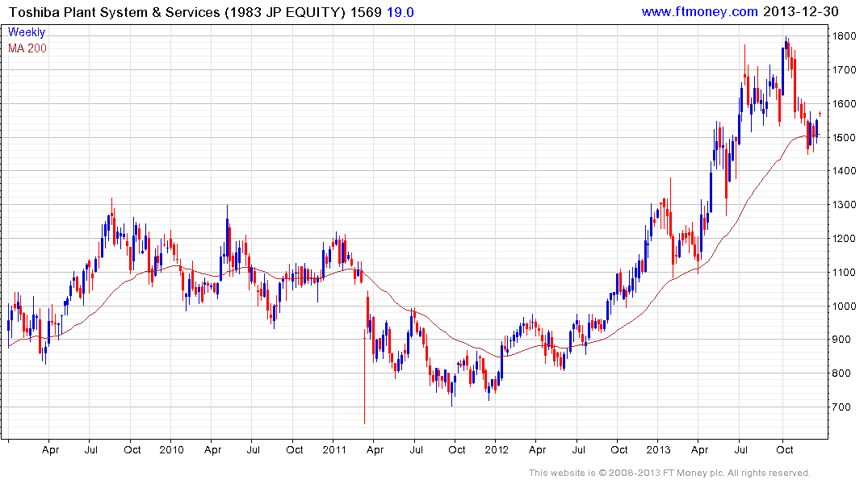The image size is (868, 484).
Task: Click the 1600 price axis label
Action: point(845,104)
